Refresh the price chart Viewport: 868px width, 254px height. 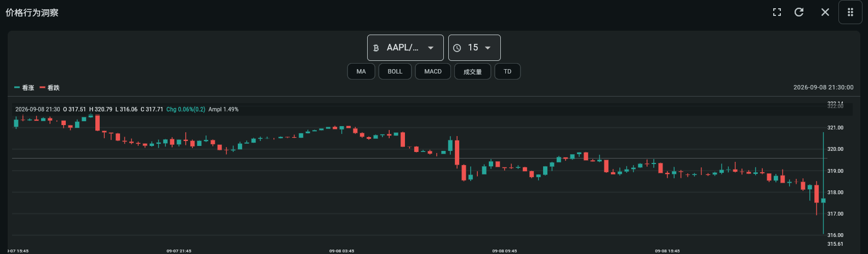pos(799,12)
